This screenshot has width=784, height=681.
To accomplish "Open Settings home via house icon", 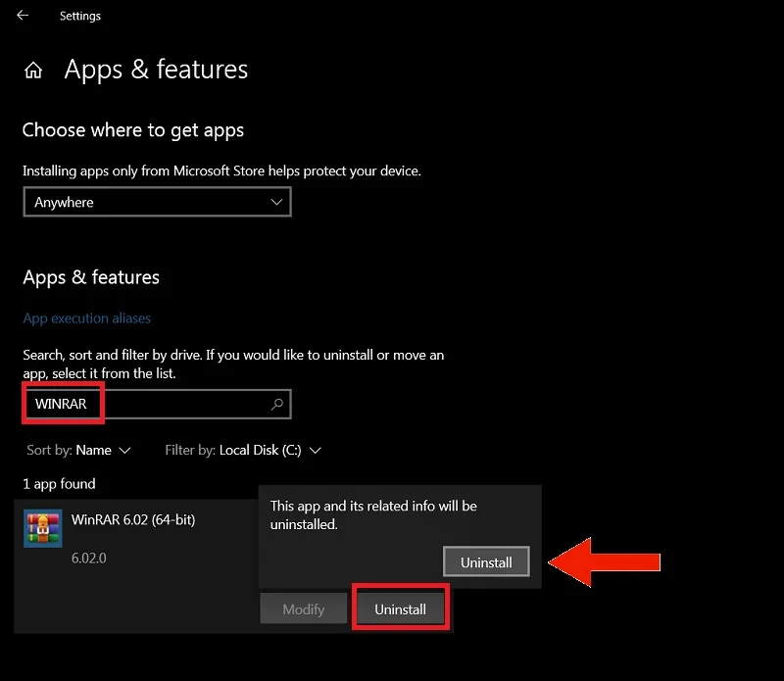I will [x=33, y=71].
